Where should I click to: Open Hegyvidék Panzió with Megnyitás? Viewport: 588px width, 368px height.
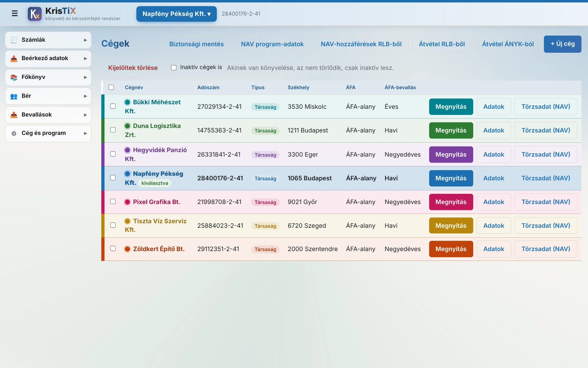[x=451, y=155]
